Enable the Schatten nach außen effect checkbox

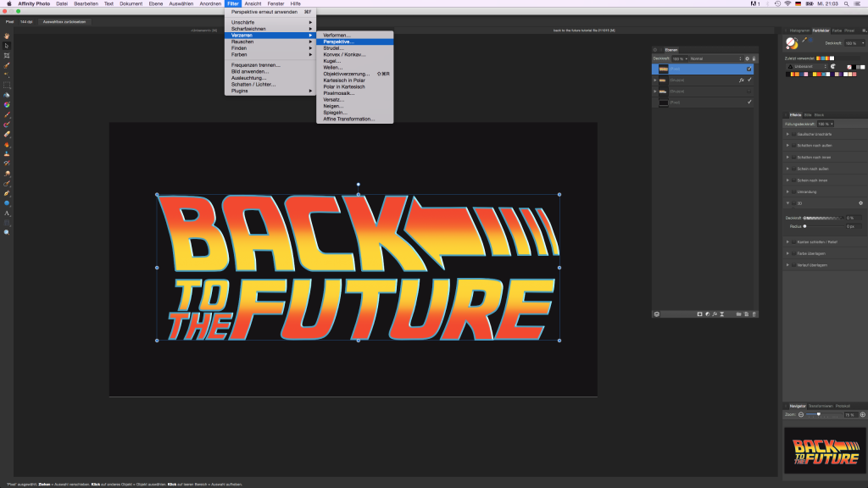[x=793, y=146]
